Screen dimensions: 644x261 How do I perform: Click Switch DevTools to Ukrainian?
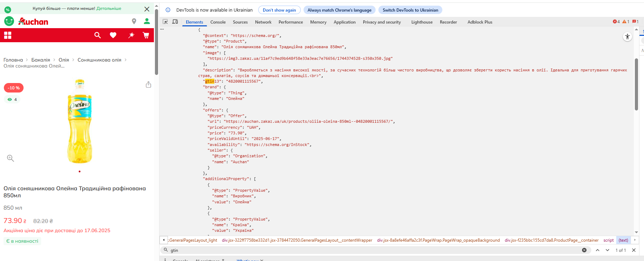click(x=410, y=10)
